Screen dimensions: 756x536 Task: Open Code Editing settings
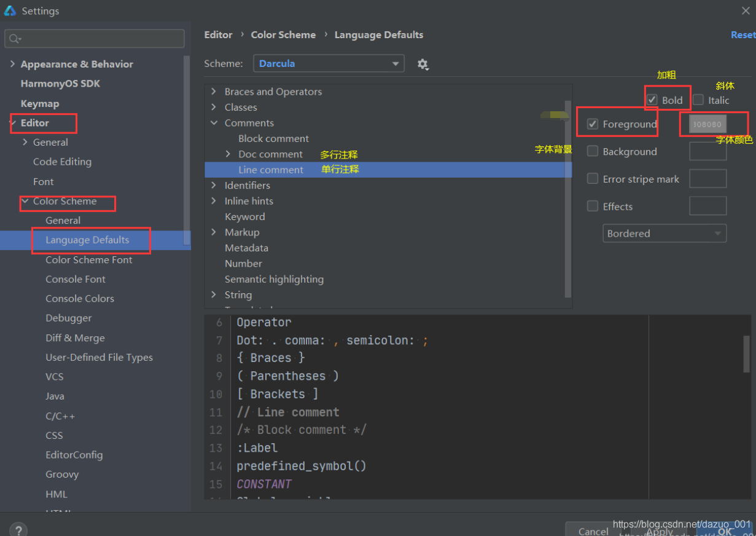tap(62, 162)
